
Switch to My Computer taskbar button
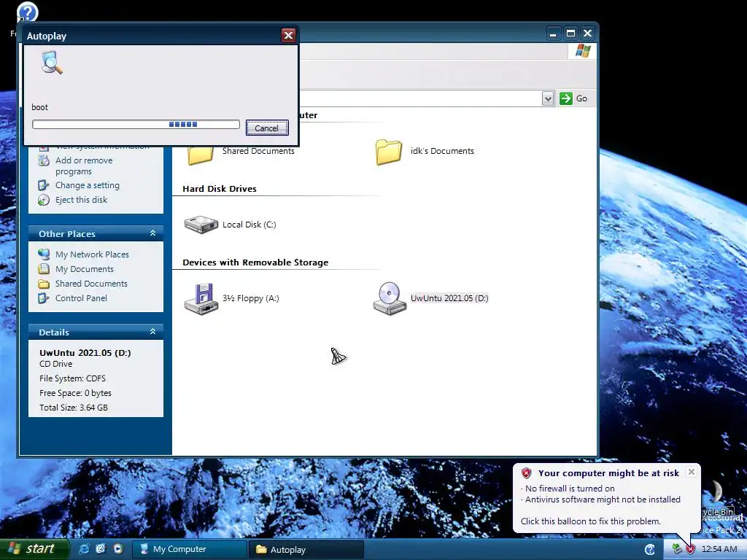coord(189,549)
